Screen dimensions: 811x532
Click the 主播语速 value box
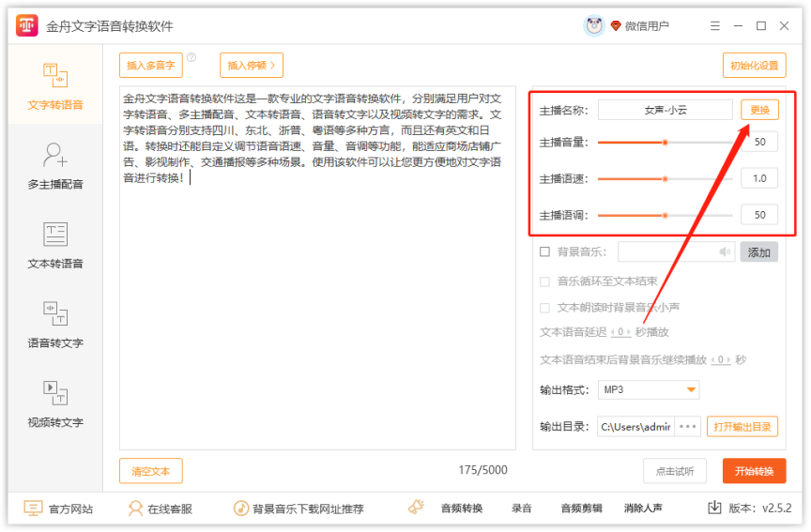click(759, 179)
